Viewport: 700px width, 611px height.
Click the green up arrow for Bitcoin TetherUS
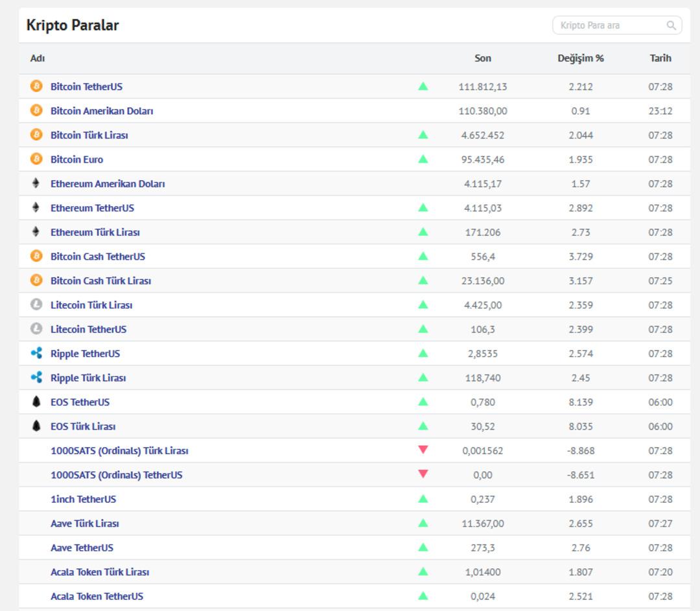423,86
